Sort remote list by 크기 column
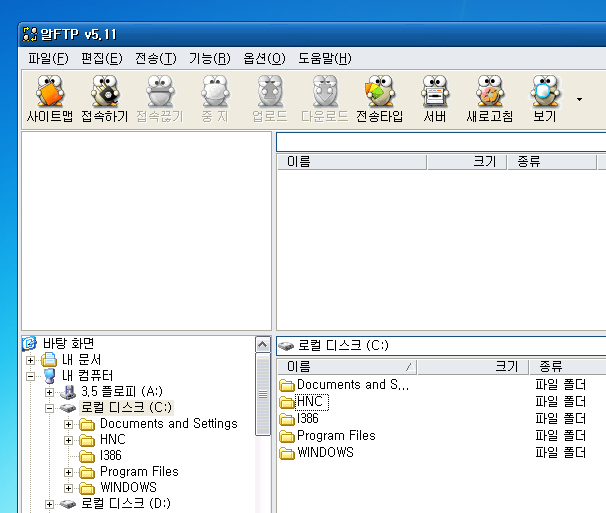 (x=467, y=162)
